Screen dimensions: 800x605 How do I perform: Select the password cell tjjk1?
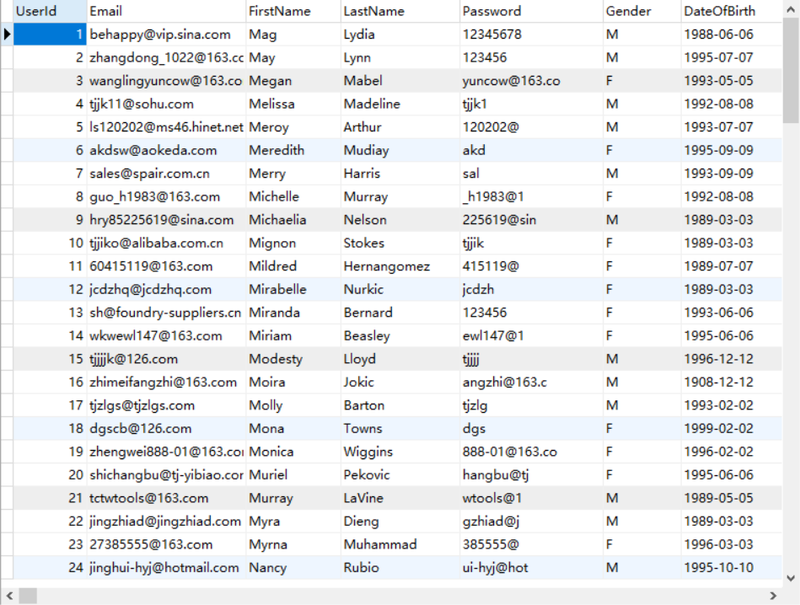click(x=531, y=104)
